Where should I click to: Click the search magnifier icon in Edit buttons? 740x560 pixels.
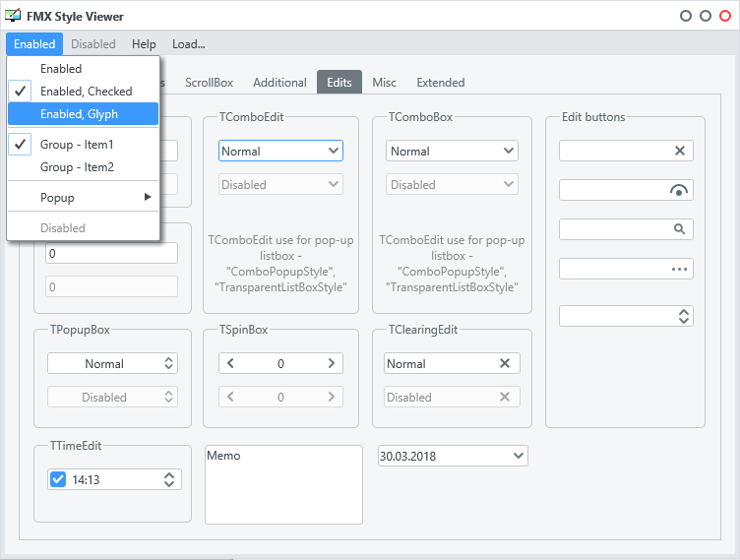[679, 229]
